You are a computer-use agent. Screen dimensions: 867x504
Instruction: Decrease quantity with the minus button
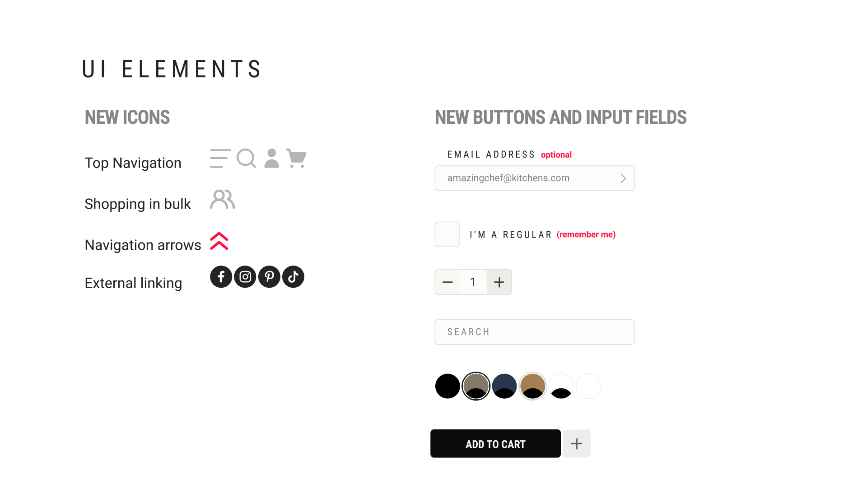click(447, 282)
